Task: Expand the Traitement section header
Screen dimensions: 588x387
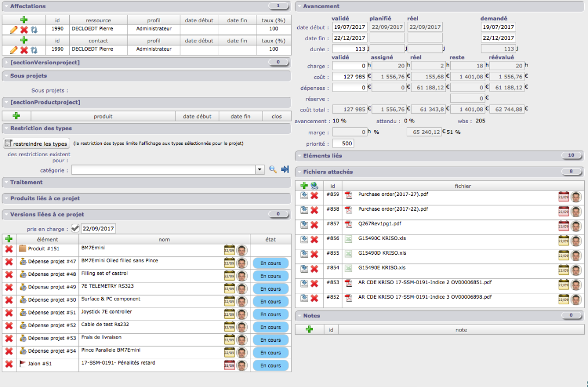Action: click(26, 182)
